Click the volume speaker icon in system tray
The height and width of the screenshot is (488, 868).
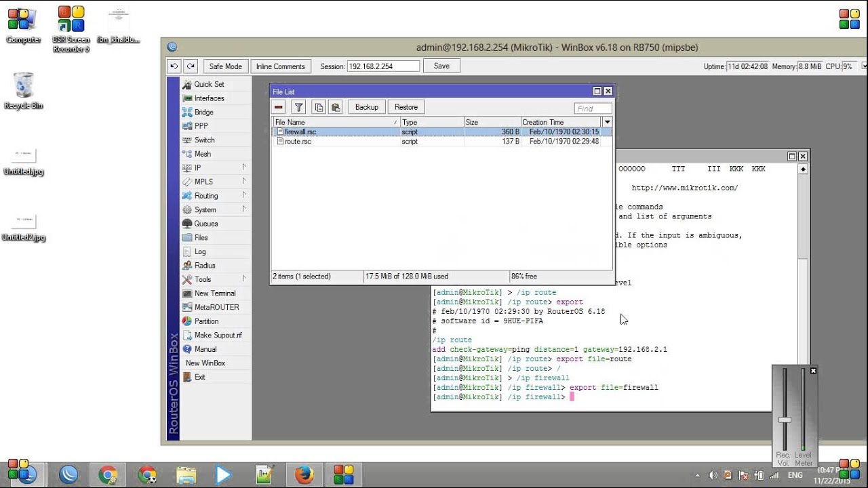coord(713,476)
